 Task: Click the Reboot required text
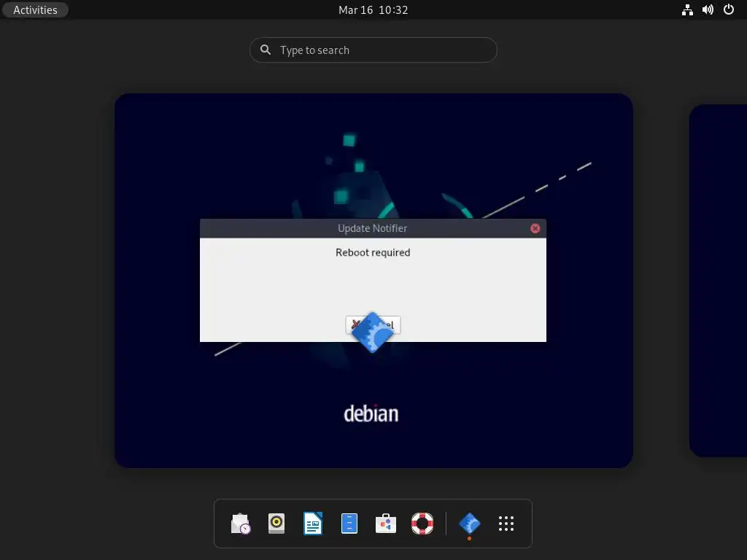[x=373, y=253]
